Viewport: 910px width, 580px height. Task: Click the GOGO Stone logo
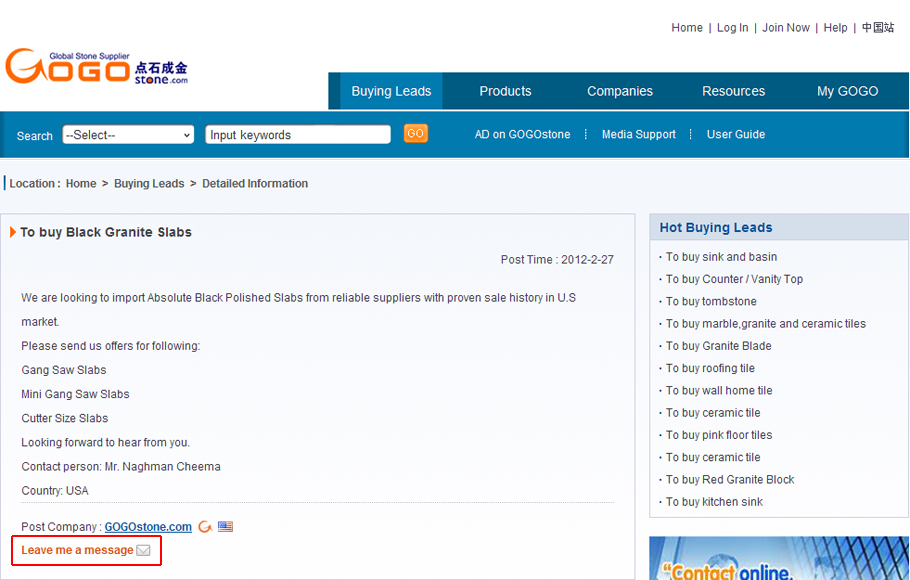(x=96, y=68)
